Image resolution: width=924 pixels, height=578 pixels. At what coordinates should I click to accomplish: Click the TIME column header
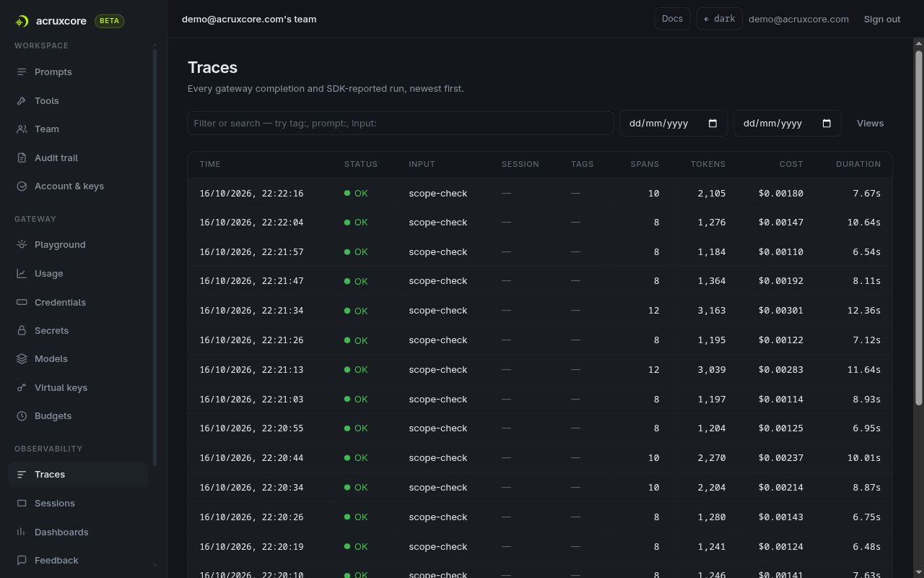pyautogui.click(x=210, y=165)
